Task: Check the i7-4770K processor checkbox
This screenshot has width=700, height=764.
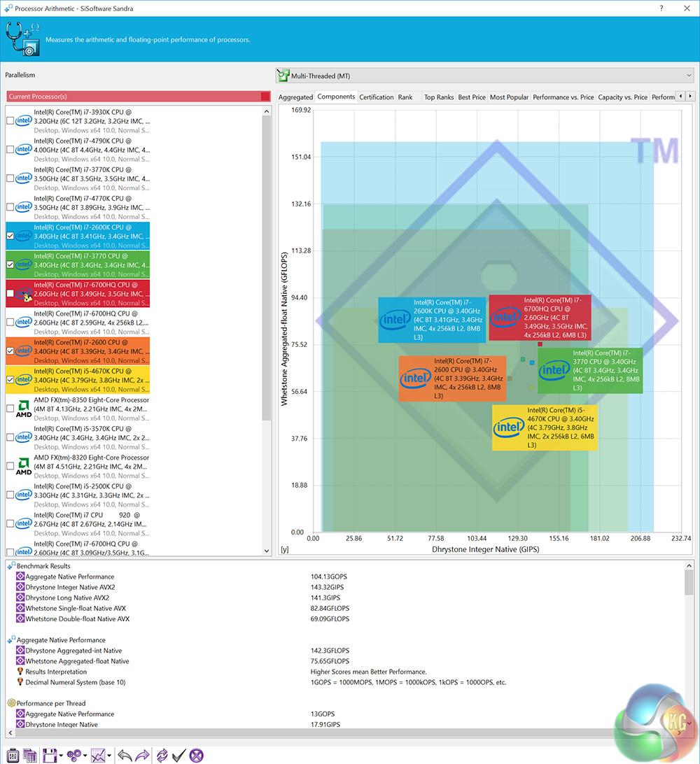Action: 10,207
